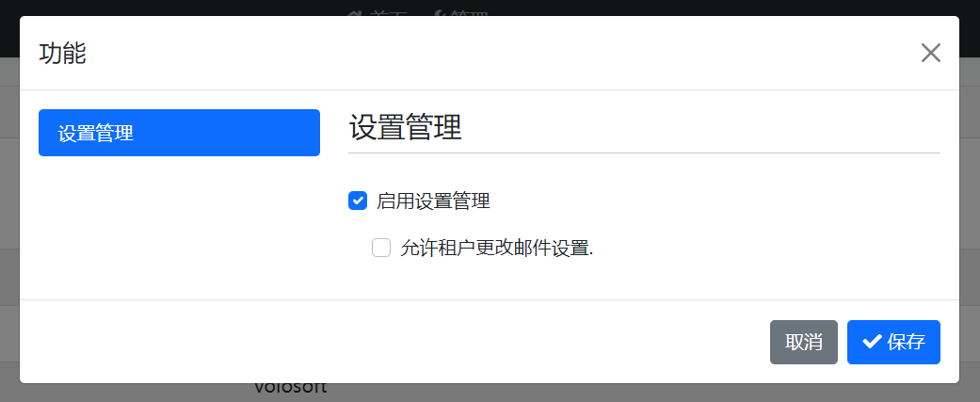Click the wrench icon beside 管理
This screenshot has height=402, width=980.
coord(440,13)
